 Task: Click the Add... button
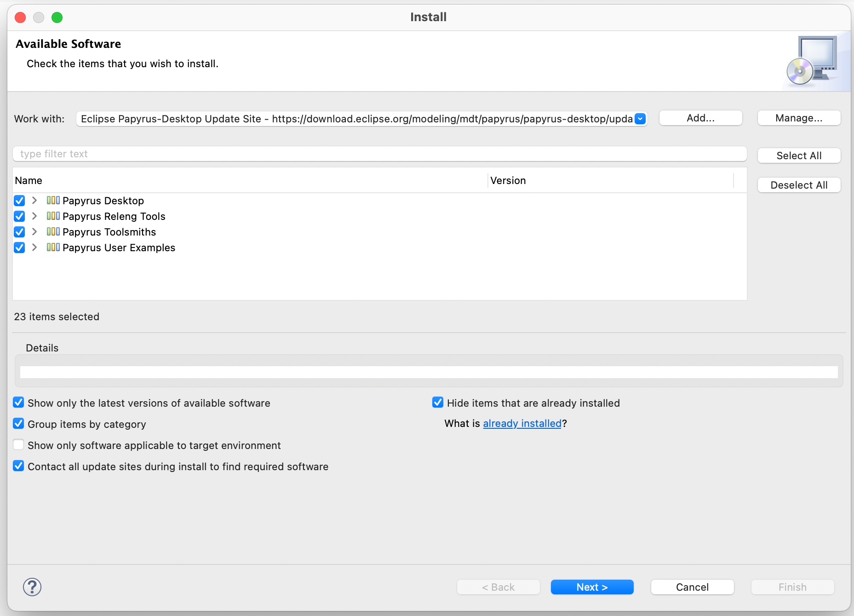pos(700,118)
